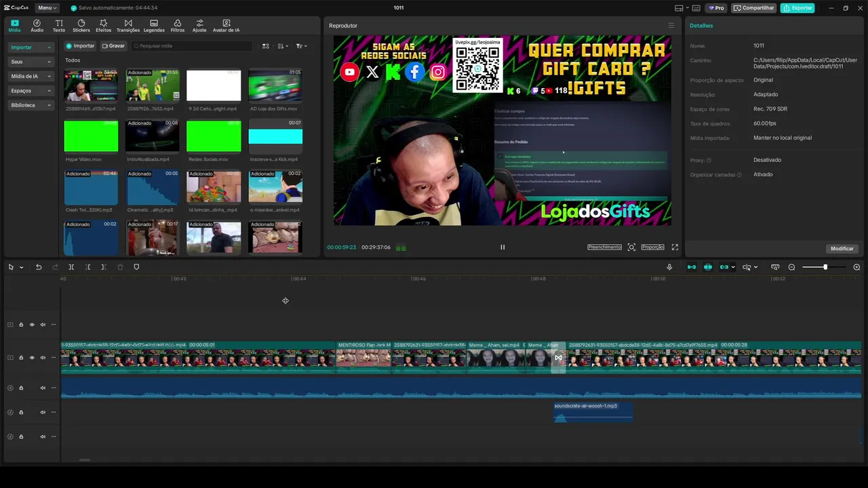Click the trim left of playhead icon
The width and height of the screenshot is (868, 488).
(87, 267)
